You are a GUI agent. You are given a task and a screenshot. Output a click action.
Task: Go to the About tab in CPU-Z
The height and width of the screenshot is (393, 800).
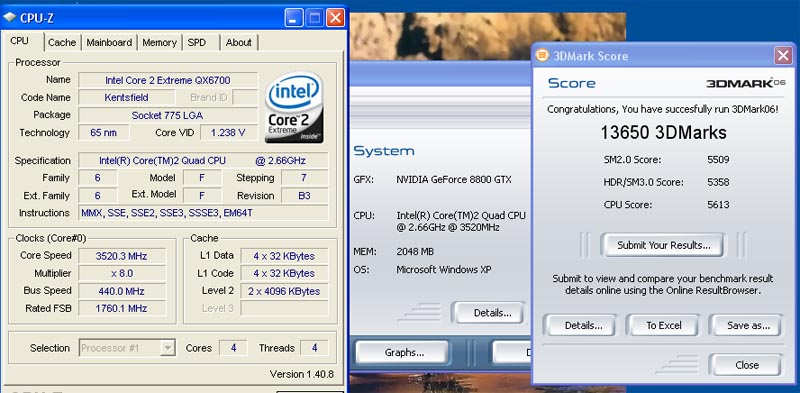(238, 42)
